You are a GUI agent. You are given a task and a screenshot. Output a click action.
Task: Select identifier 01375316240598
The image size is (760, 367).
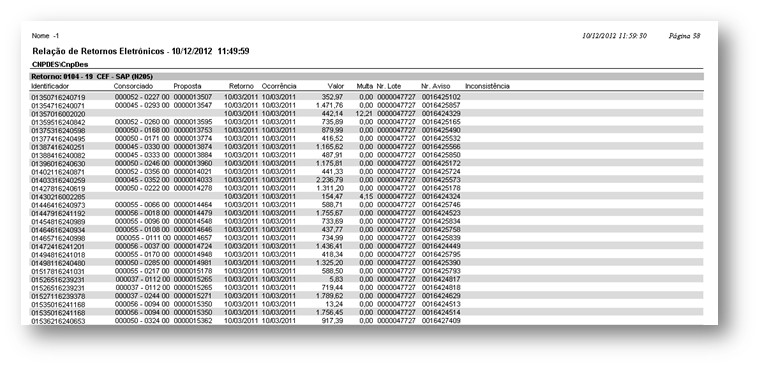58,130
